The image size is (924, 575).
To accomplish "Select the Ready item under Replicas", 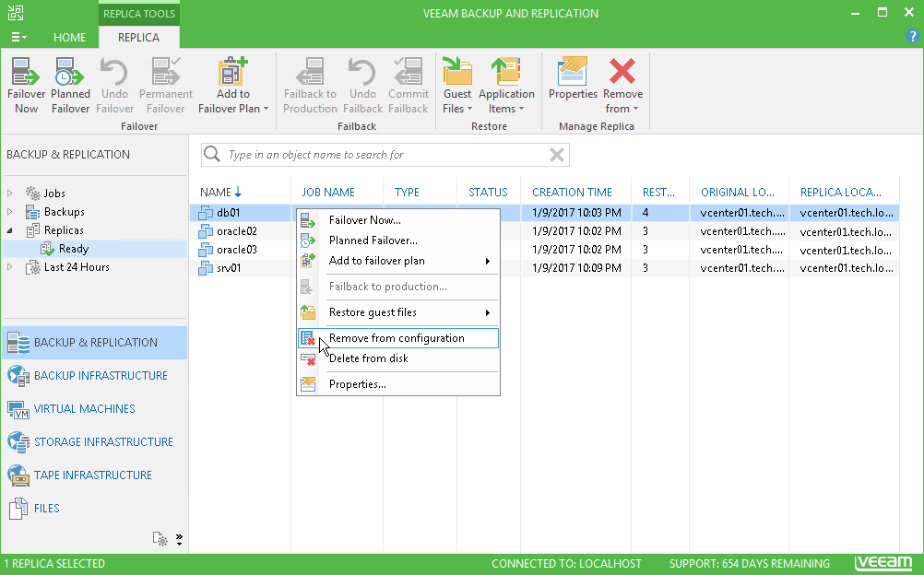I will [x=73, y=249].
